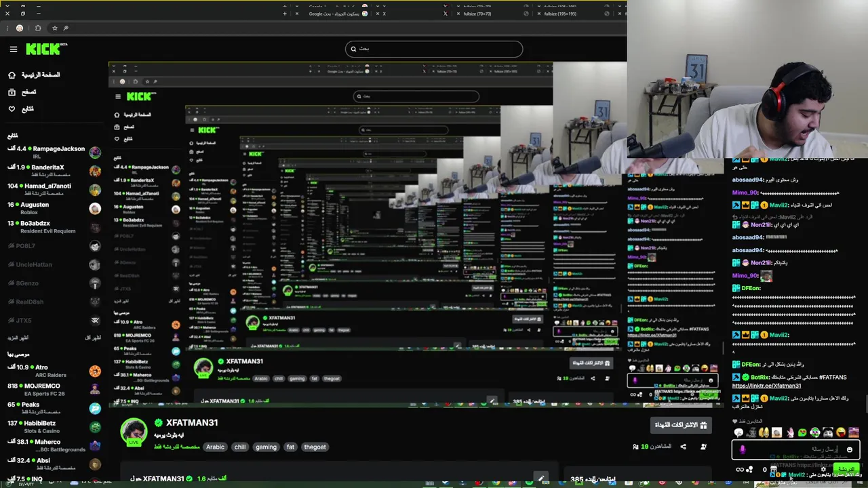Switch to fullsize (195×195) tab
Image resolution: width=868 pixels, height=488 pixels.
click(x=574, y=14)
